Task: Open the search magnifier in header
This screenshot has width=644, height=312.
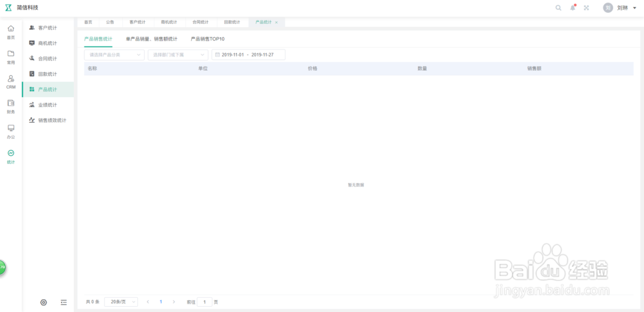Action: (558, 8)
